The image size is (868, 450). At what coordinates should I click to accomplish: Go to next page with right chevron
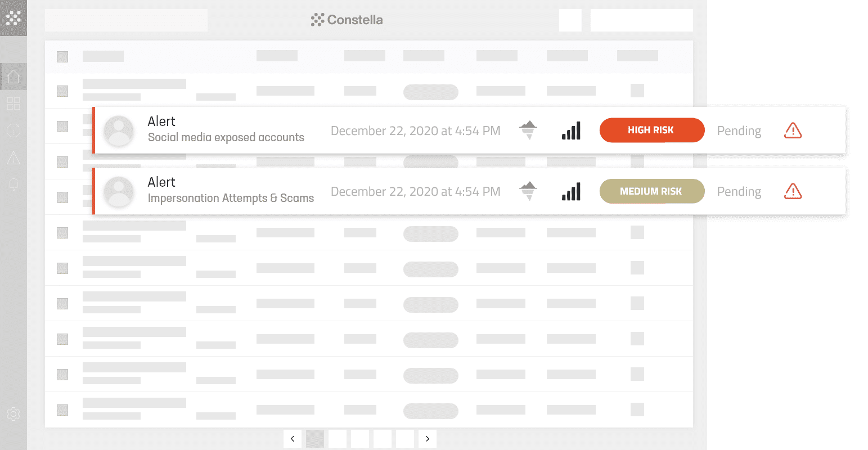pos(428,439)
